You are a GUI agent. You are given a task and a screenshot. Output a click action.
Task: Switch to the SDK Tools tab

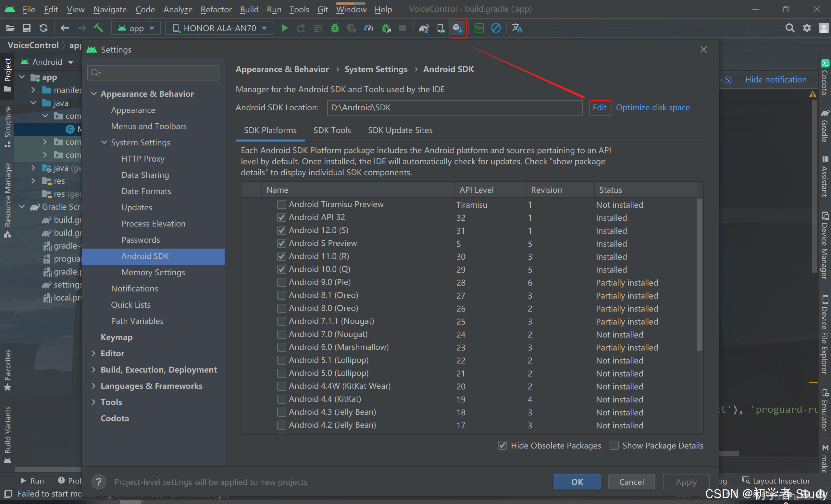[x=332, y=130]
